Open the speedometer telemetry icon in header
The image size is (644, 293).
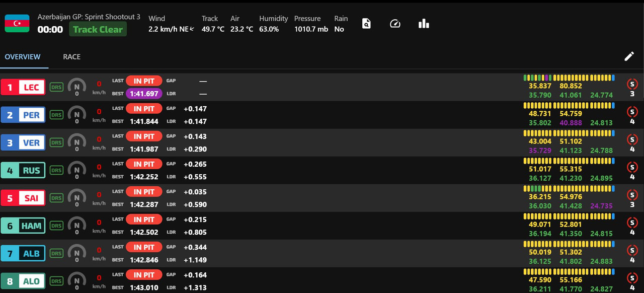pyautogui.click(x=395, y=23)
